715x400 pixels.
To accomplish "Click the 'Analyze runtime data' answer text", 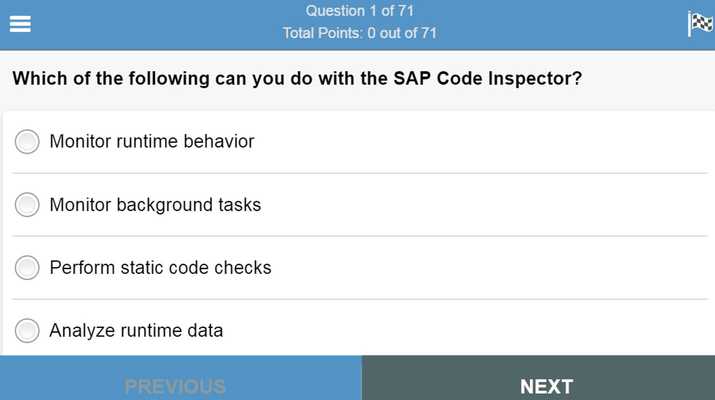I will (x=136, y=331).
